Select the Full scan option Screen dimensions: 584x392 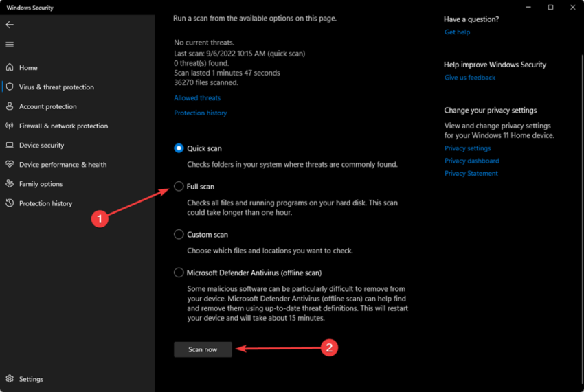pos(179,186)
